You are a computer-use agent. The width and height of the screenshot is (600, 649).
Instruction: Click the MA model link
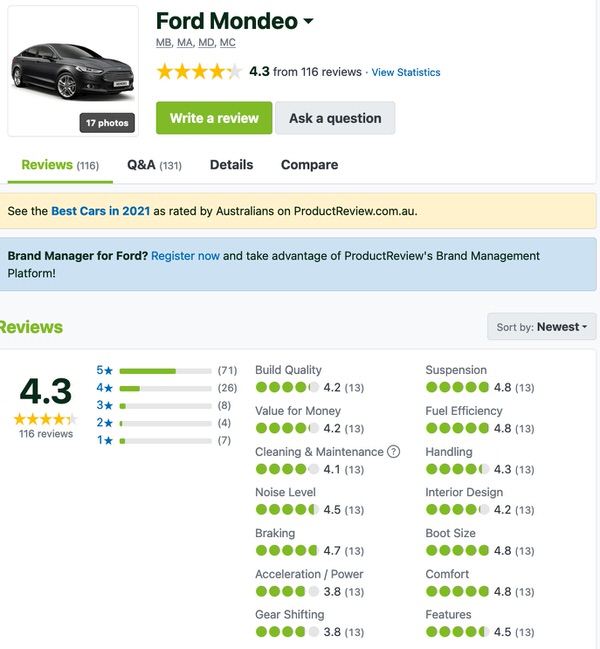185,43
